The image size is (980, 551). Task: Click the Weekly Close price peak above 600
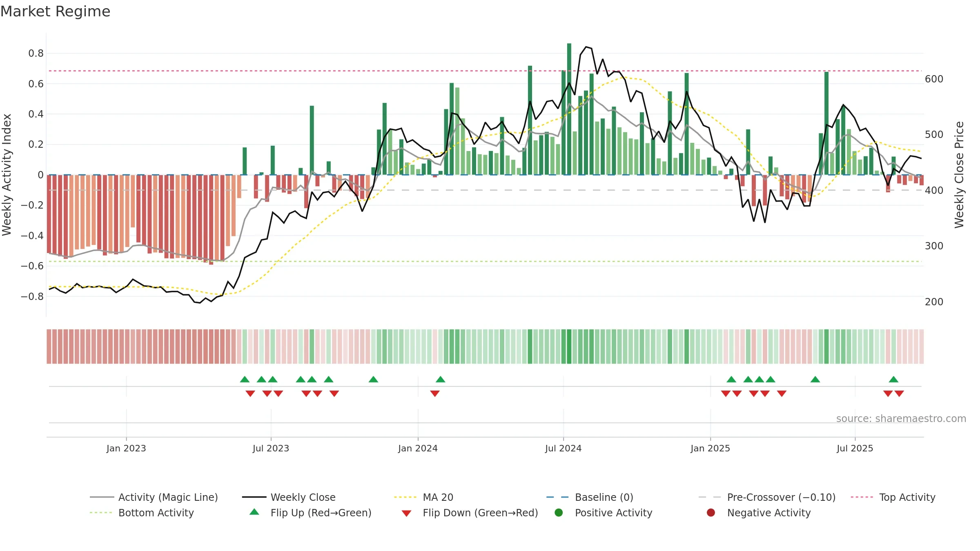point(586,47)
